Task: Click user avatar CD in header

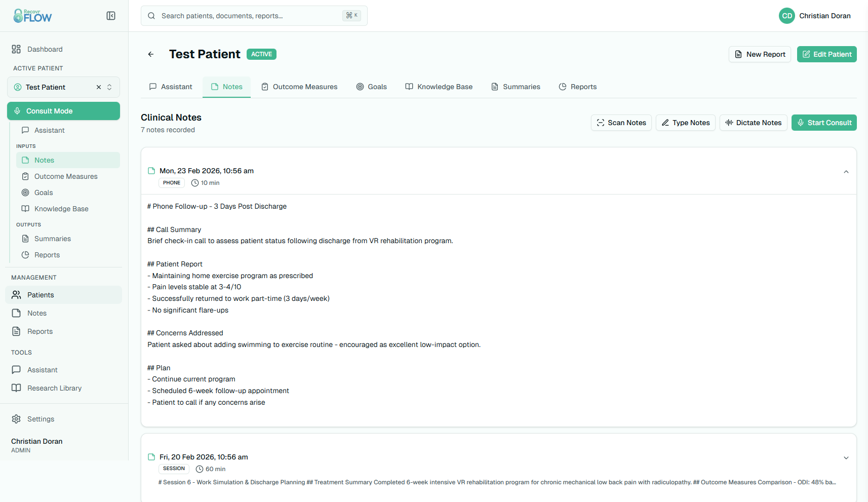Action: pos(786,16)
